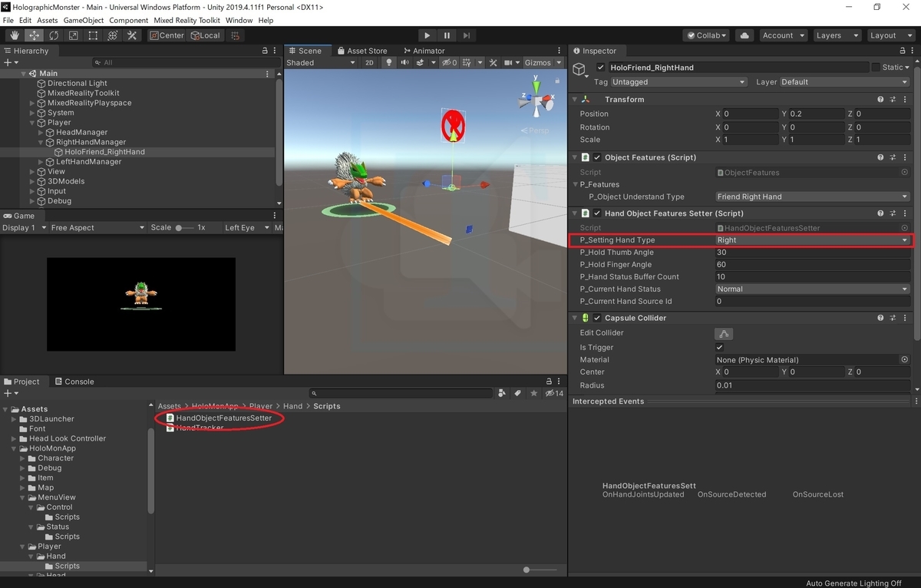Select the combined Transform tool
This screenshot has height=588, width=921.
[x=113, y=35]
